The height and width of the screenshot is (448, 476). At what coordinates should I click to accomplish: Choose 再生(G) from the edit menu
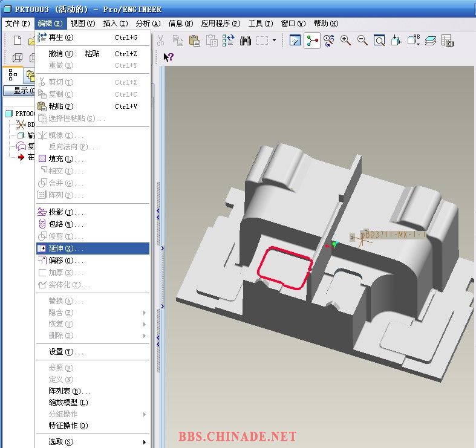tap(93, 37)
